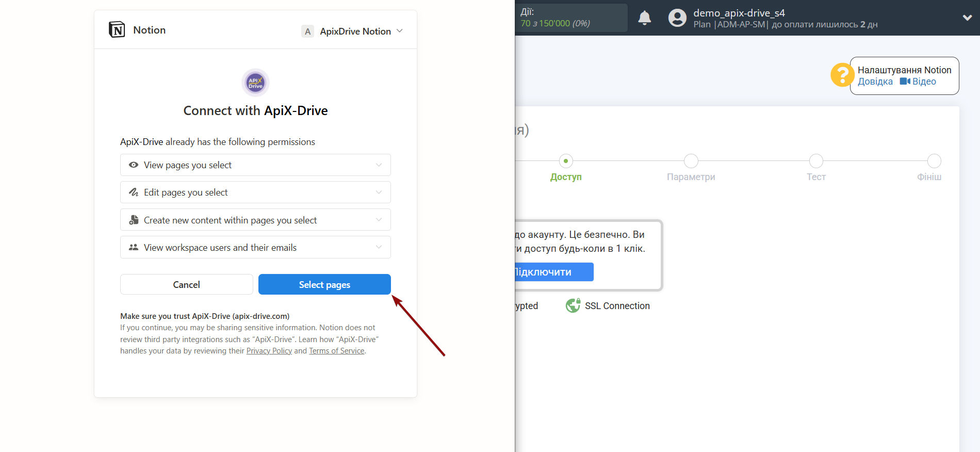This screenshot has width=980, height=452.
Task: Go to the Параметри step
Action: pos(691,177)
